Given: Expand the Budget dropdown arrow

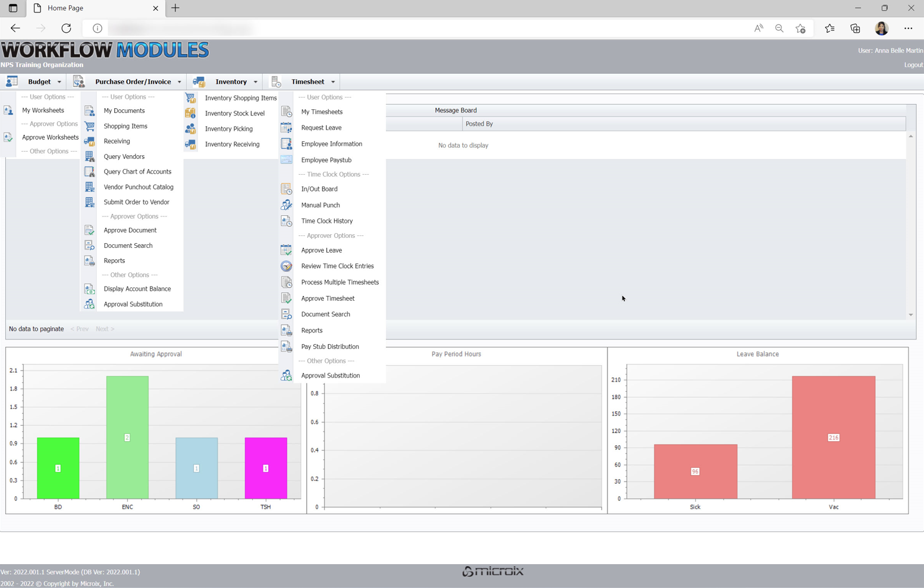Looking at the screenshot, I should click(x=59, y=82).
